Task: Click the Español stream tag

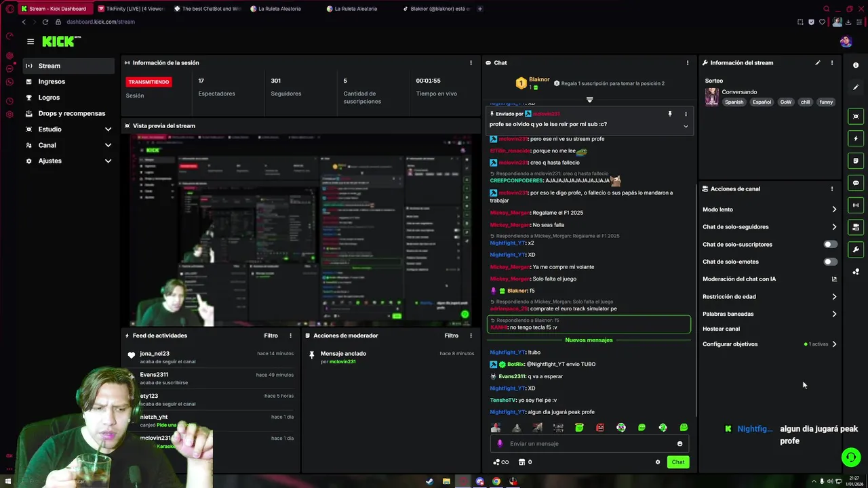Action: point(762,102)
